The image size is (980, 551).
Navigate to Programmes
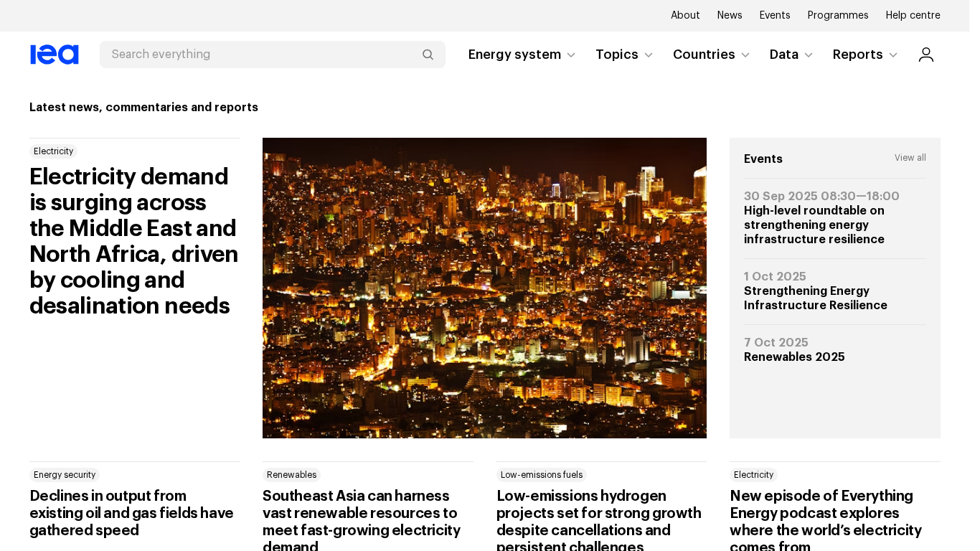point(838,15)
